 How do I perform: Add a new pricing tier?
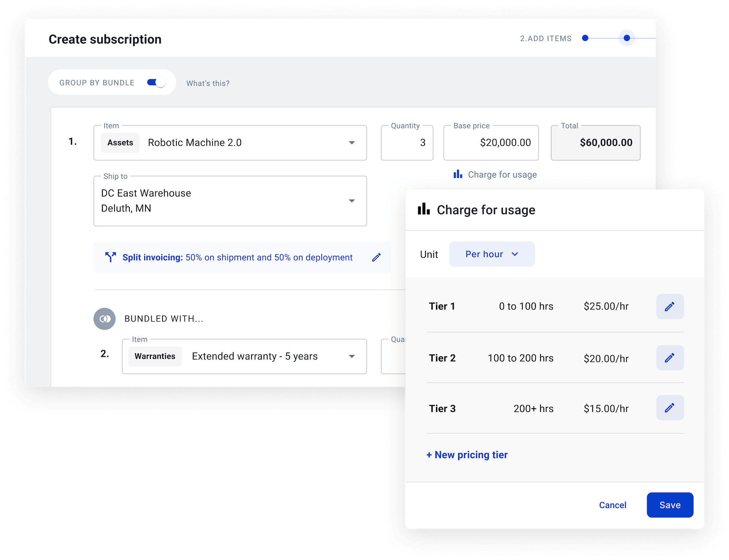pyautogui.click(x=467, y=455)
